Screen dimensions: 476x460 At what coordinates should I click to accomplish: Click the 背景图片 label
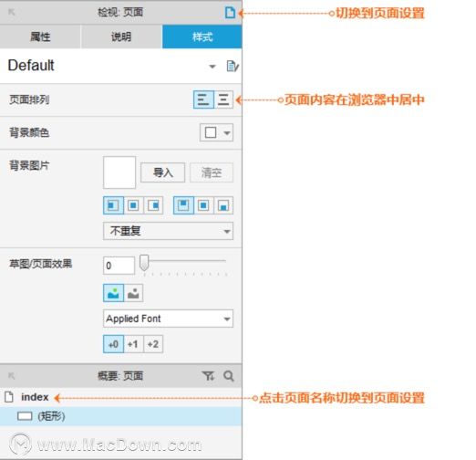click(29, 165)
